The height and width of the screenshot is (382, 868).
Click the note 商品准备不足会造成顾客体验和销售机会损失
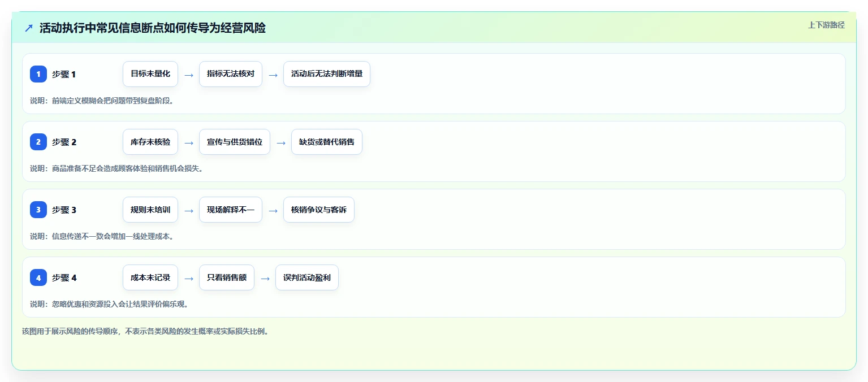[116, 168]
